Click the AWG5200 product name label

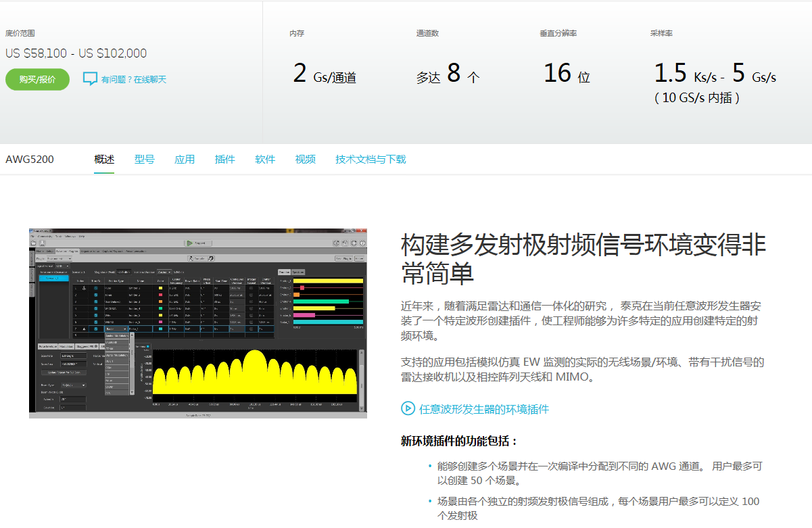(x=30, y=160)
